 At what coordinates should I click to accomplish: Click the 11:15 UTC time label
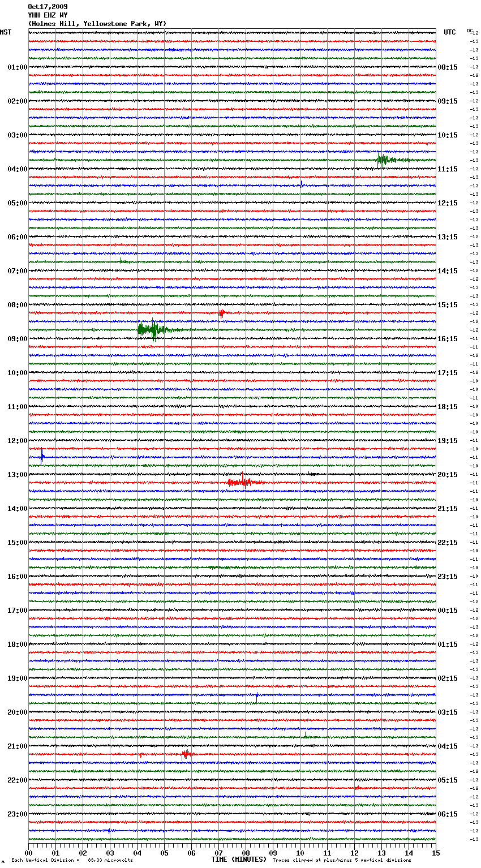click(x=448, y=169)
